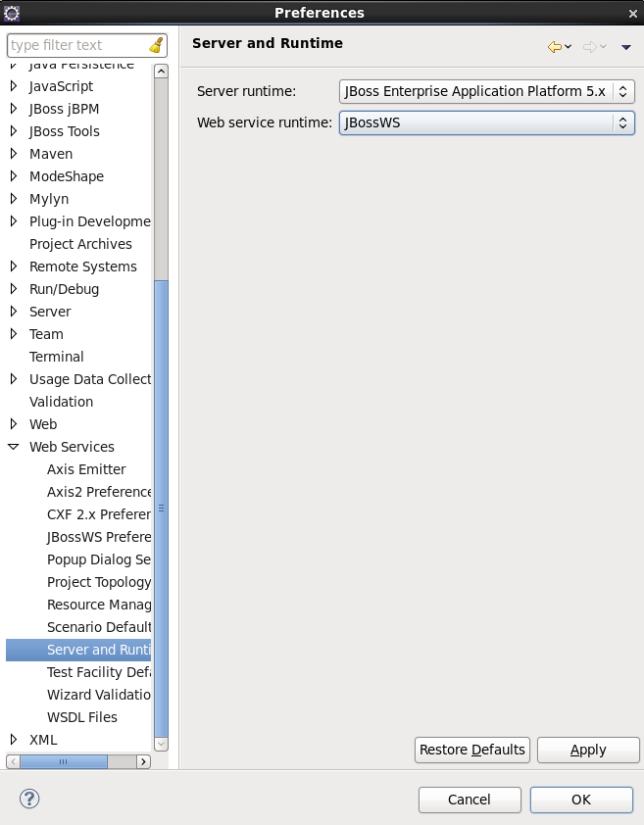This screenshot has height=825, width=644.
Task: Open the Project Topology page
Action: click(99, 582)
